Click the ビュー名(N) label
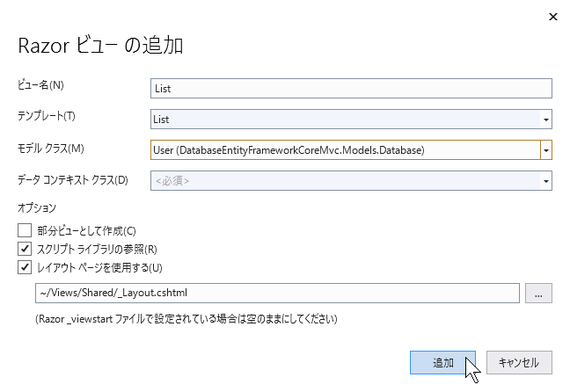This screenshot has width=570, height=392. coord(40,85)
